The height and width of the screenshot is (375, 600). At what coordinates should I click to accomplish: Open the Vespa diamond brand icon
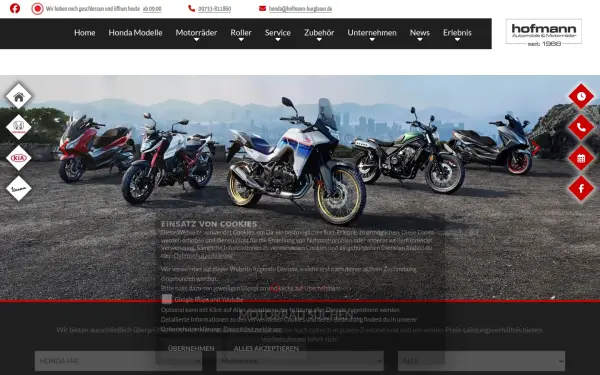pos(18,188)
